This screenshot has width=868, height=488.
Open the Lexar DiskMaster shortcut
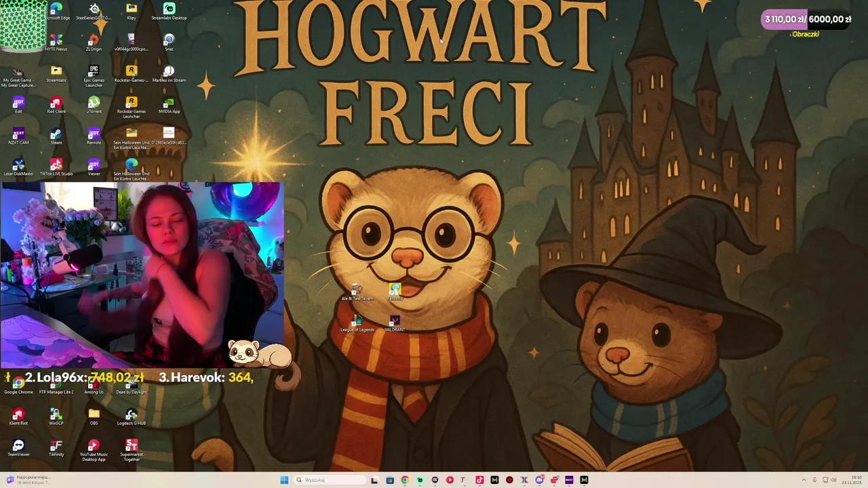tap(18, 167)
